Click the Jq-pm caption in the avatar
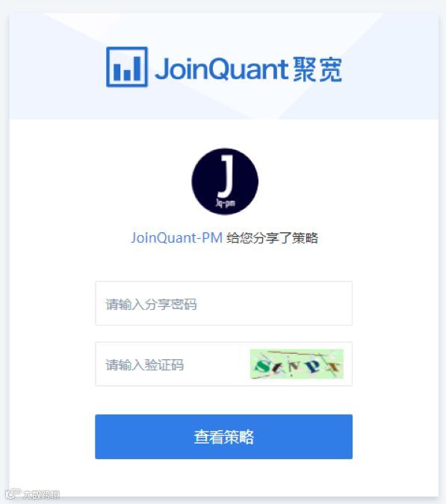This screenshot has height=504, width=446. (225, 203)
